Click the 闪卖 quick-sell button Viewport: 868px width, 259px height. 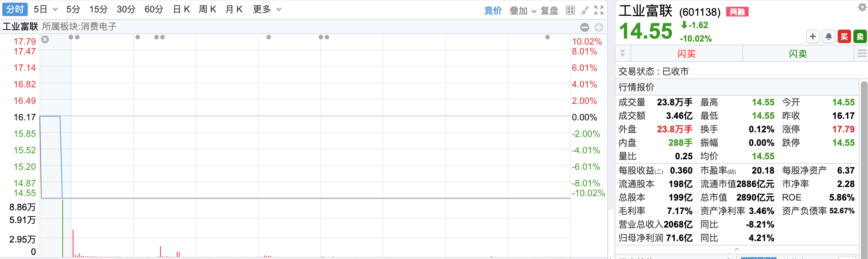(x=798, y=54)
